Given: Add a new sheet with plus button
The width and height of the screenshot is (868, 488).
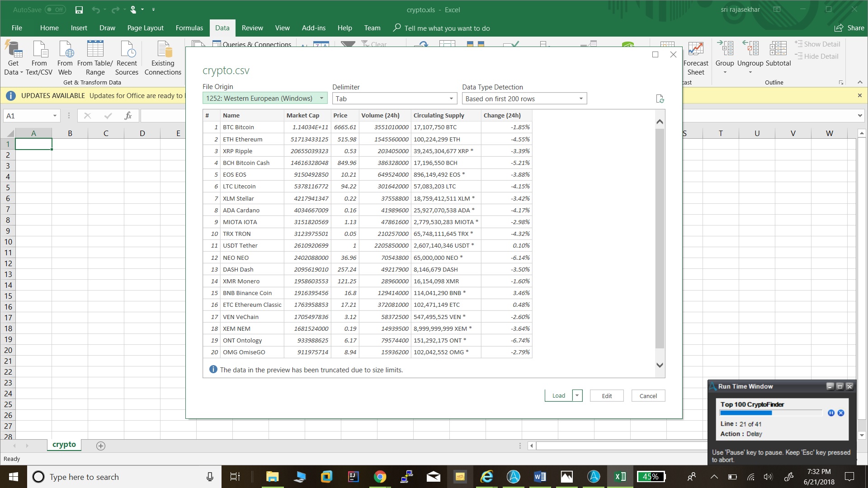Looking at the screenshot, I should tap(101, 446).
